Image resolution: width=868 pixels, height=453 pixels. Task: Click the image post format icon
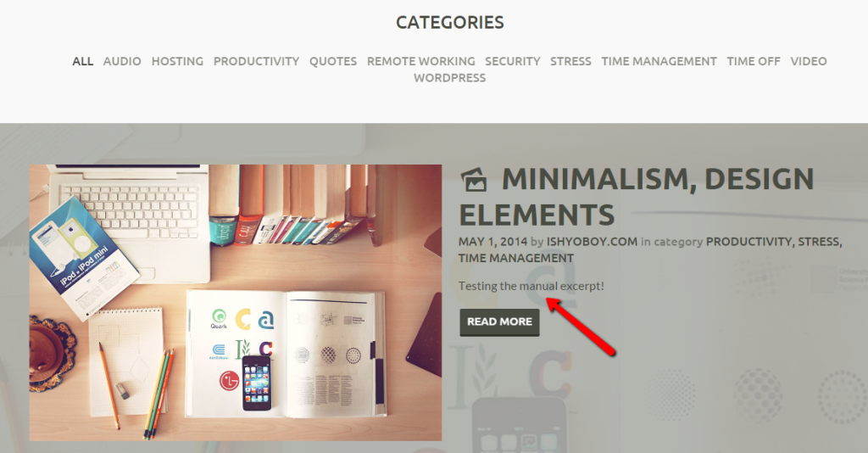[x=474, y=180]
